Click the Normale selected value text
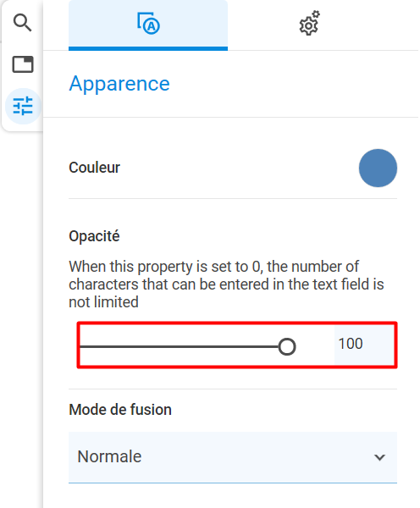 click(x=109, y=456)
